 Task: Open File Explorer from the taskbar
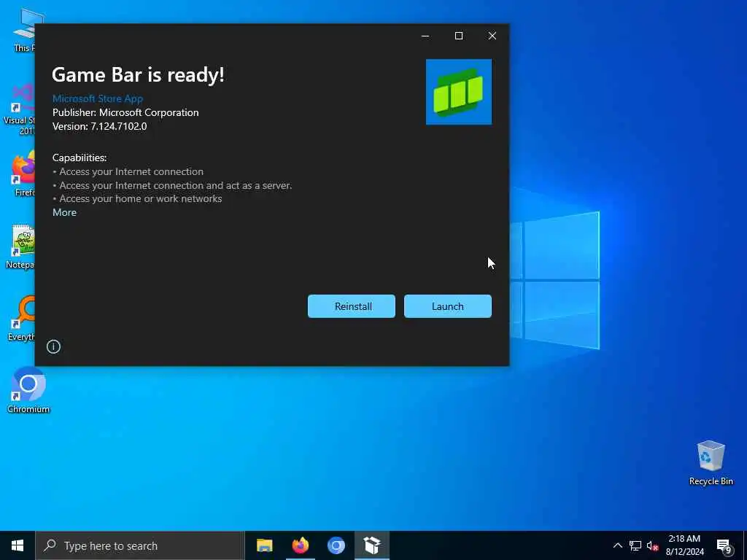tap(264, 545)
